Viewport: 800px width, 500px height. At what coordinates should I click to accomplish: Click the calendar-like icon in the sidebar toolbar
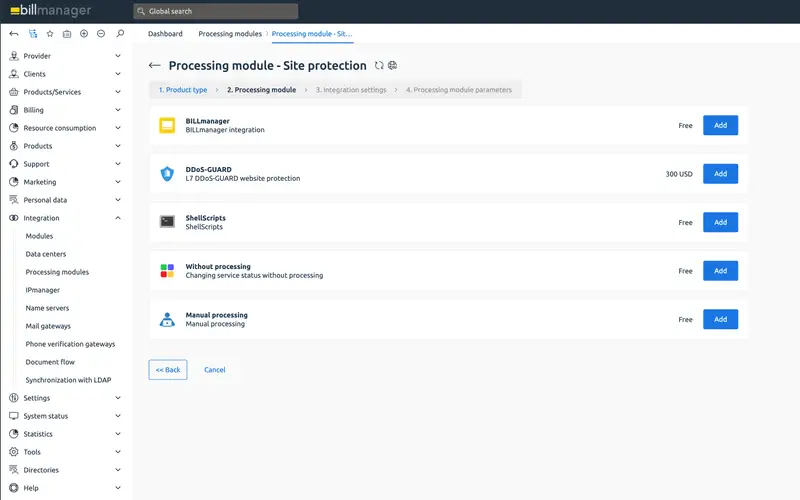pos(67,34)
